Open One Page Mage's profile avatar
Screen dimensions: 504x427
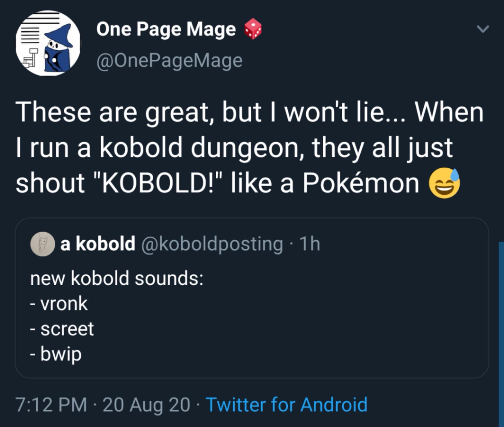tap(48, 43)
